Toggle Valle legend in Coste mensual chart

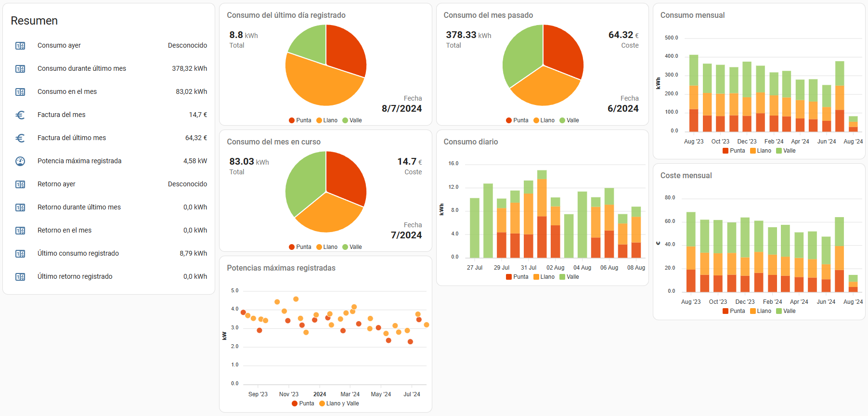(786, 311)
